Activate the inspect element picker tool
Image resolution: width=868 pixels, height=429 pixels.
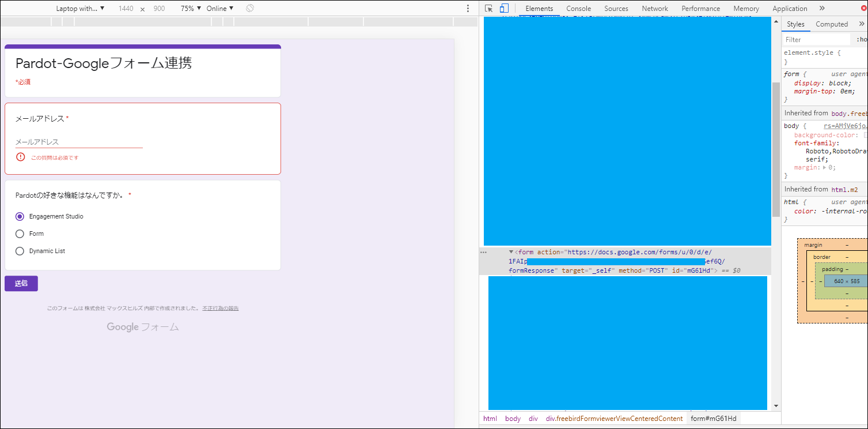(488, 9)
